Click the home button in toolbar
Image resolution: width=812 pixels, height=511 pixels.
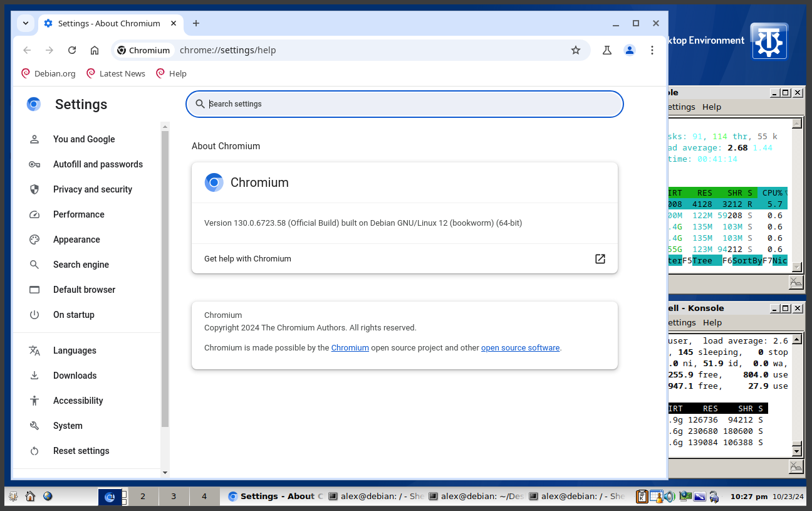(95, 50)
